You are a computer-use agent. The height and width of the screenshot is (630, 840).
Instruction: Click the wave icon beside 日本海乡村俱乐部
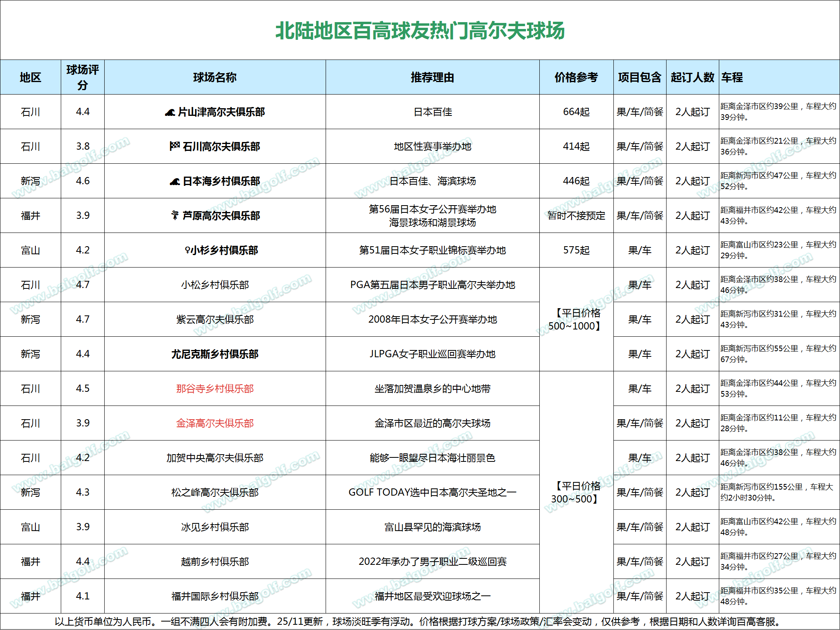point(175,181)
